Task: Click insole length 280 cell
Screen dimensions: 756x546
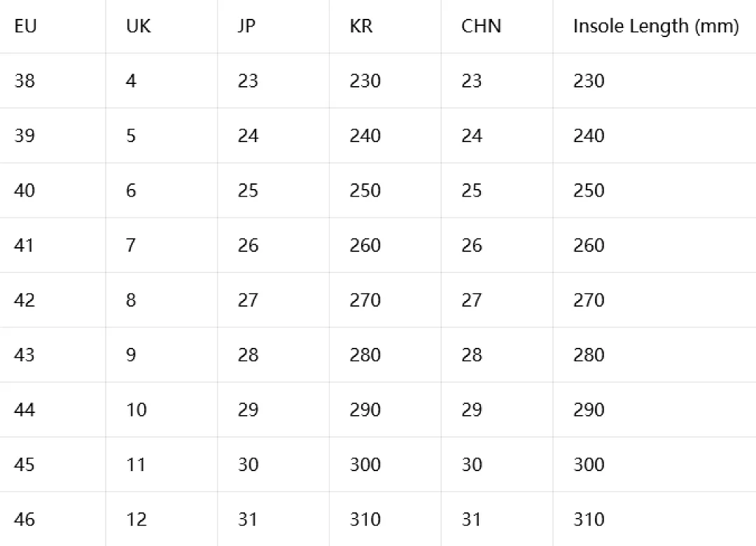Action: [x=589, y=355]
